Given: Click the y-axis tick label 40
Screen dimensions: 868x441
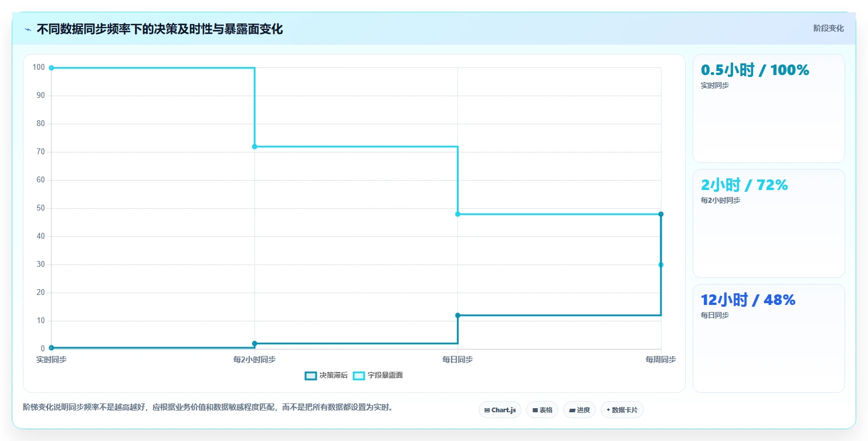Looking at the screenshot, I should point(40,236).
